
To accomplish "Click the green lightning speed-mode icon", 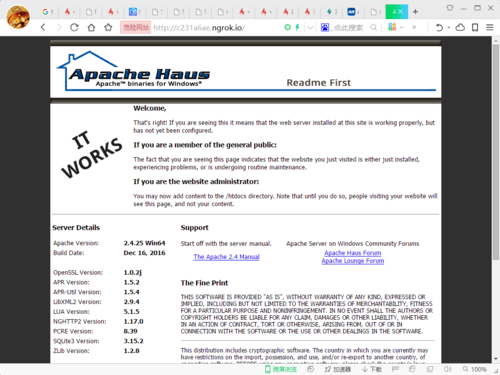I will point(297,27).
